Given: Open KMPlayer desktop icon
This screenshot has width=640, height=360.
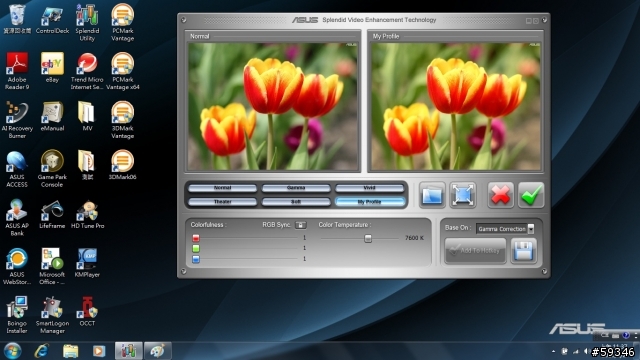Looking at the screenshot, I should coord(87,262).
